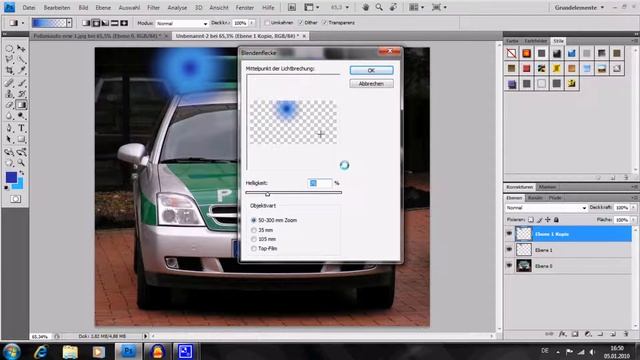Click the Helligkeit percentage field

click(320, 183)
